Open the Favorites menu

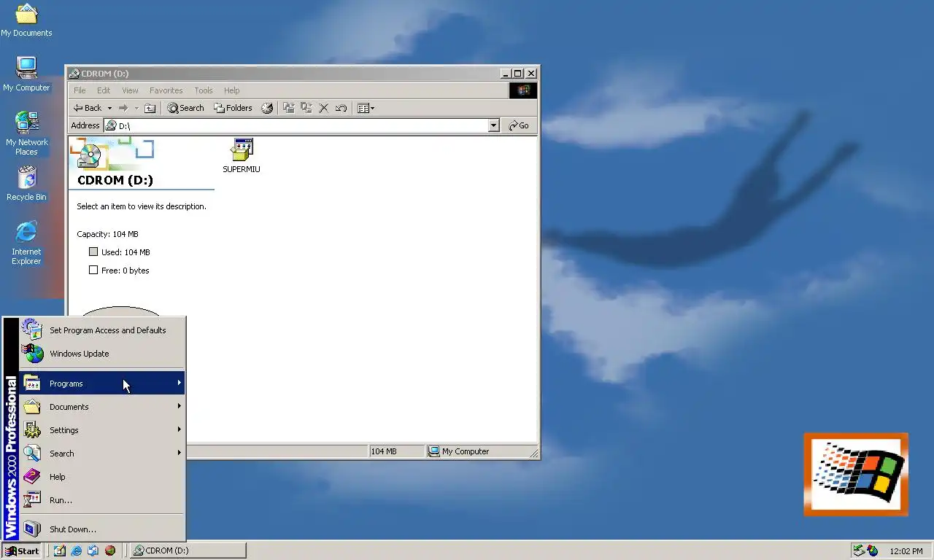pos(166,90)
